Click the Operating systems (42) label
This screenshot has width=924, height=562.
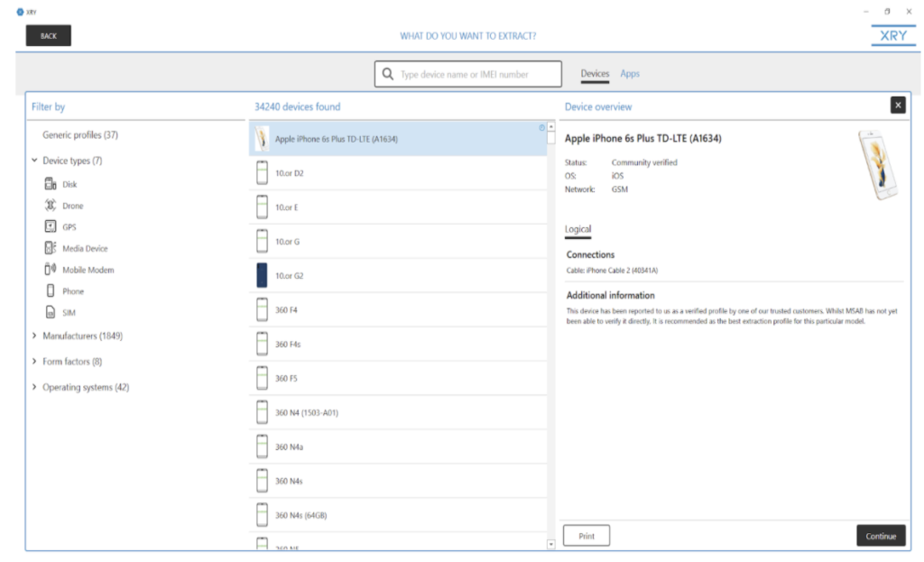tap(86, 387)
